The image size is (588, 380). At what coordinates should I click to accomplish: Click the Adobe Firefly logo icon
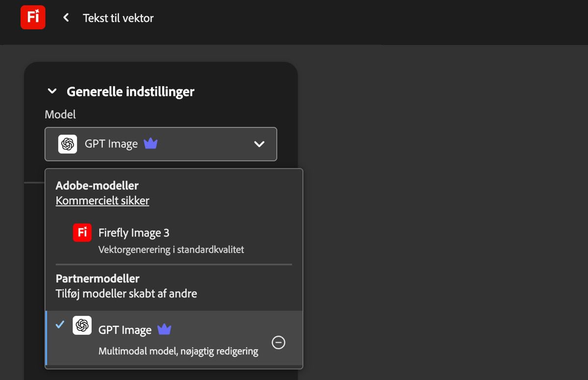click(33, 17)
